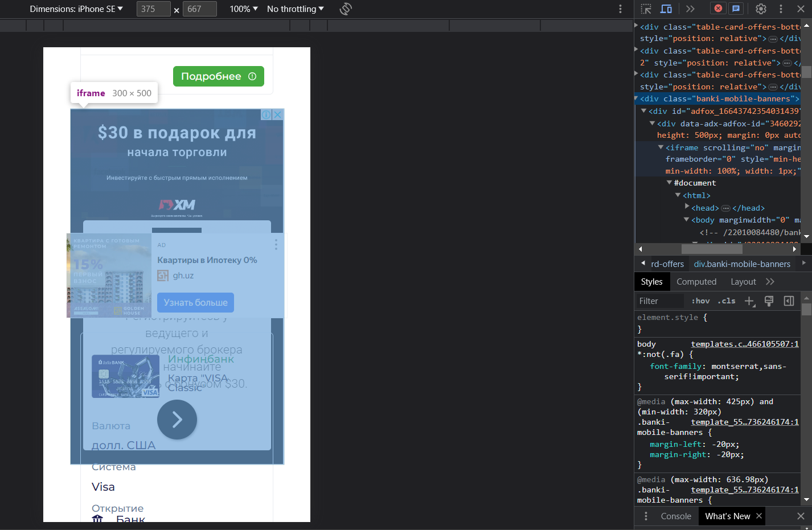Open the gh.uz ad options menu
Viewport: 812px width, 530px height.
[x=276, y=245]
